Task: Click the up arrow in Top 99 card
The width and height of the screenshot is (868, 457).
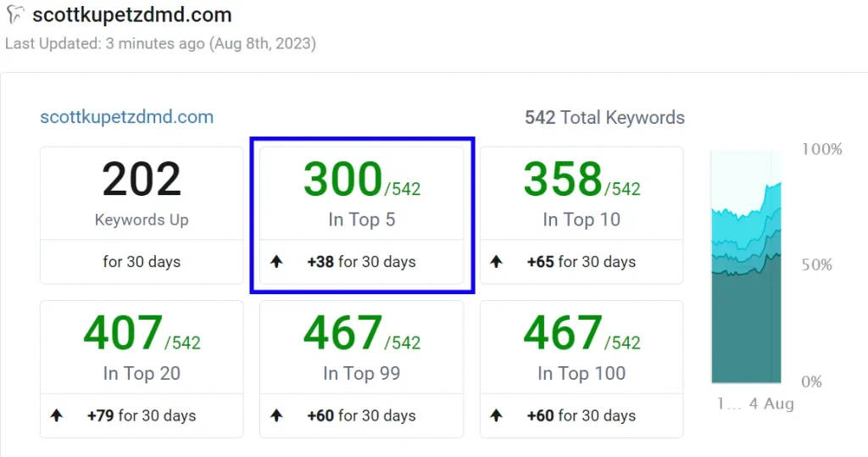Action: tap(276, 415)
